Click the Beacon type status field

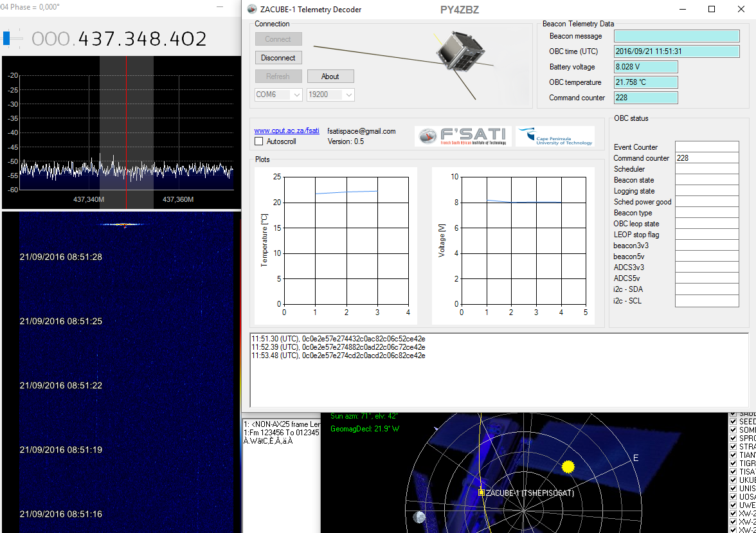(x=707, y=213)
